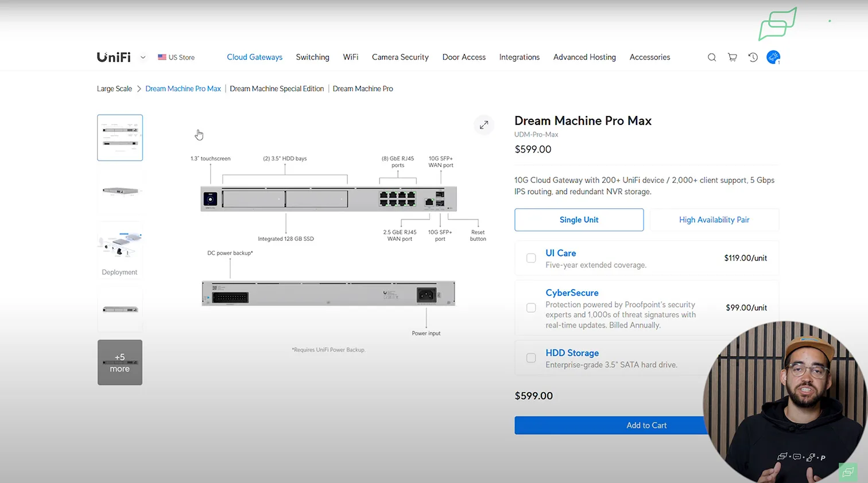This screenshot has width=868, height=483.
Task: Open the Dream Machine Special Edition link
Action: pyautogui.click(x=277, y=89)
